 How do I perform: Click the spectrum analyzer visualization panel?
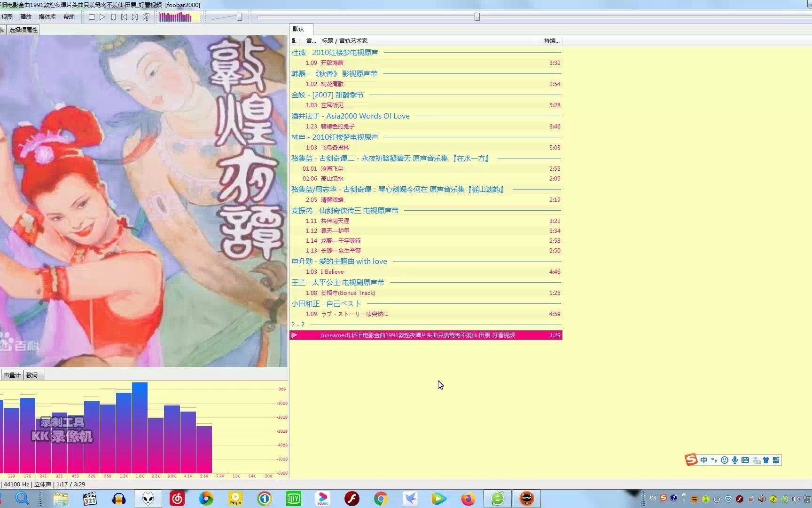[x=143, y=429]
